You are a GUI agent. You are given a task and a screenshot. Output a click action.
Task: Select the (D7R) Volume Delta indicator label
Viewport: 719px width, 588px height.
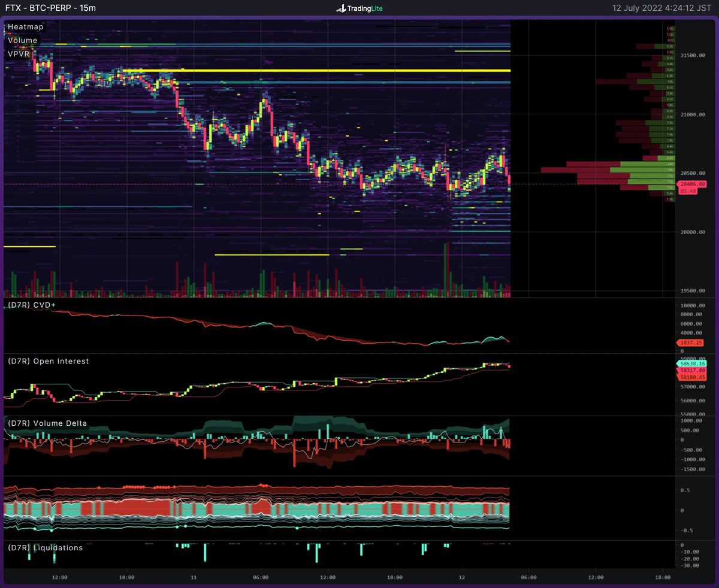47,423
